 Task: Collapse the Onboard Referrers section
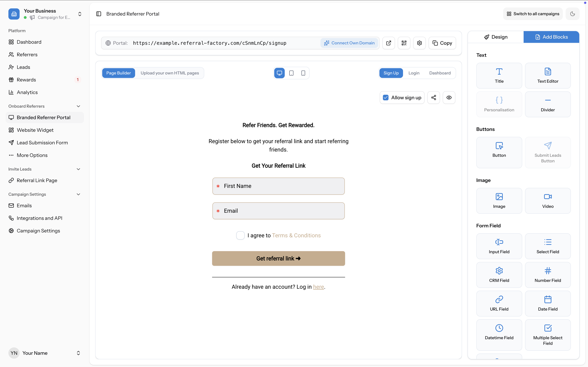[x=78, y=106]
